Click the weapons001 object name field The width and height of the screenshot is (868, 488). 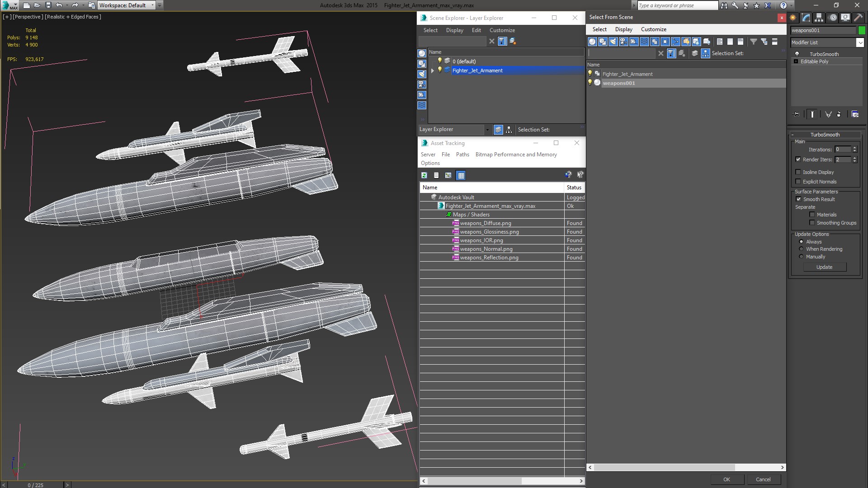[x=823, y=30]
